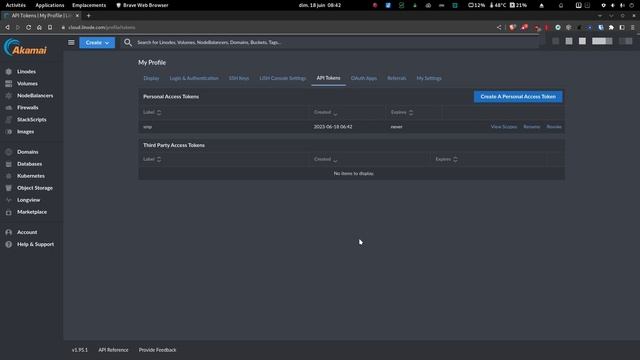Click the bookmark icon beside address bar
The width and height of the screenshot is (640, 360).
[x=50, y=27]
